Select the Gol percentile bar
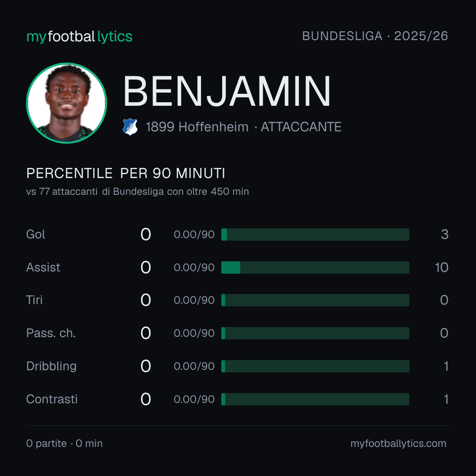The height and width of the screenshot is (476, 476). (x=315, y=234)
